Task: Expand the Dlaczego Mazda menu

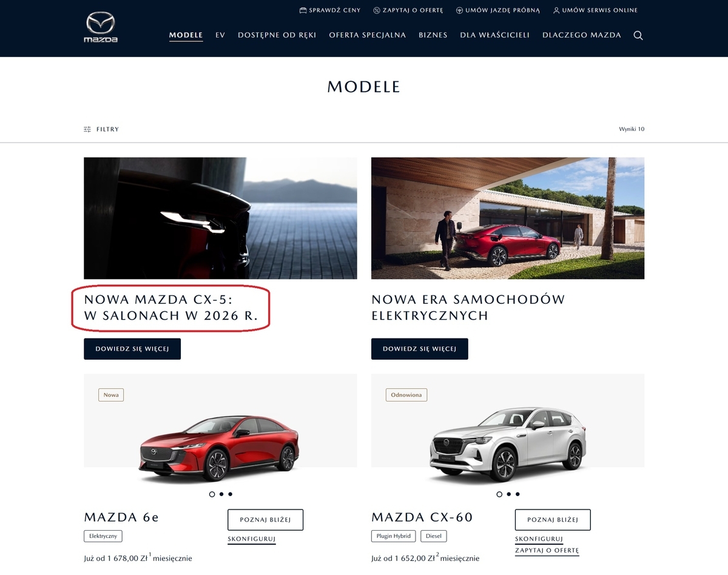Action: (x=582, y=35)
